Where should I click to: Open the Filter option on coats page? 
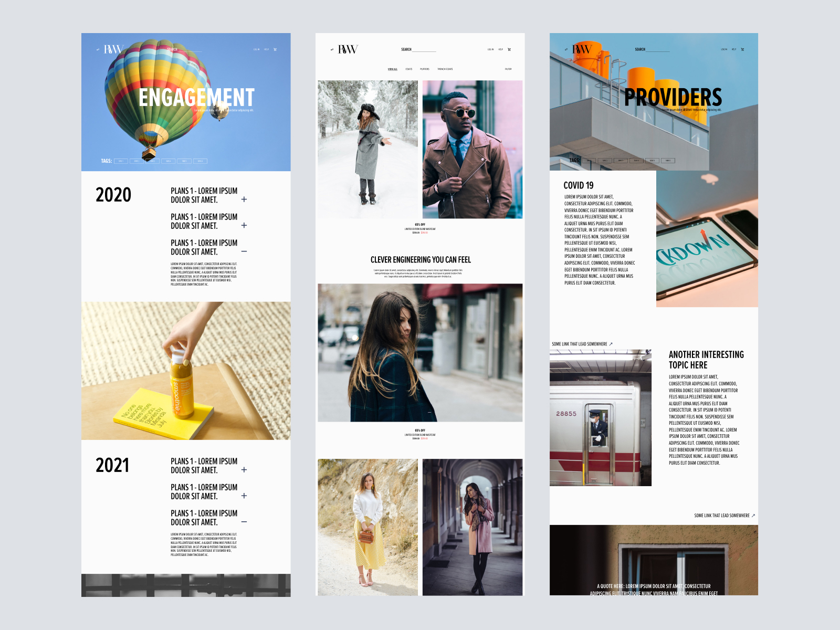point(508,69)
